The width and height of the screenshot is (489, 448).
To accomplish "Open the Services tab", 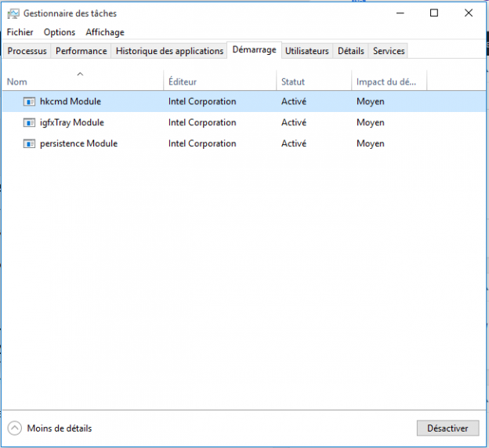I will [389, 51].
